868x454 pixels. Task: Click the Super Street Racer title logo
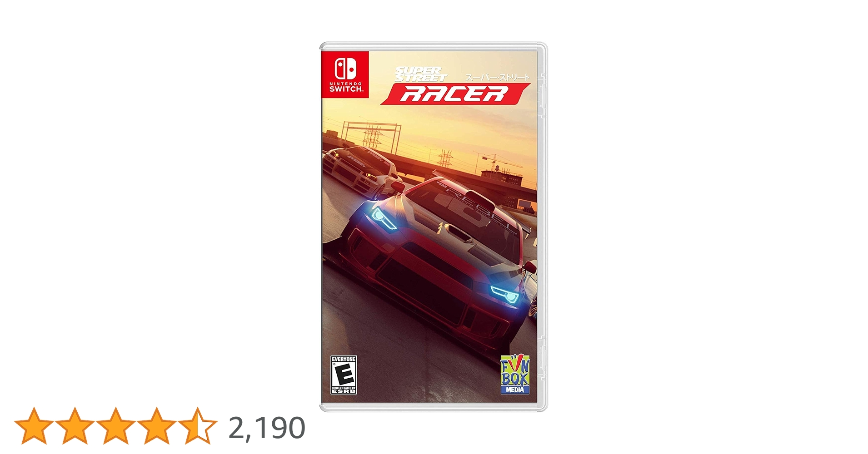456,85
